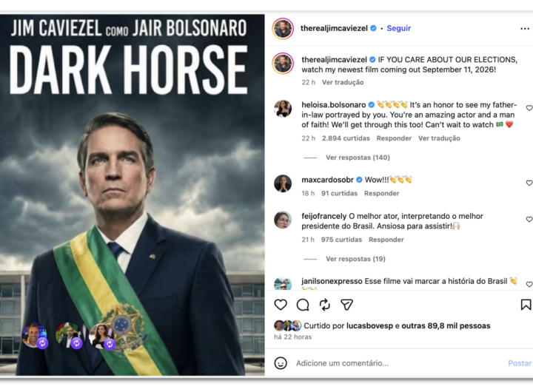Image resolution: width=533 pixels, height=392 pixels.
Task: Click the Seguir follow button
Action: coord(398,29)
